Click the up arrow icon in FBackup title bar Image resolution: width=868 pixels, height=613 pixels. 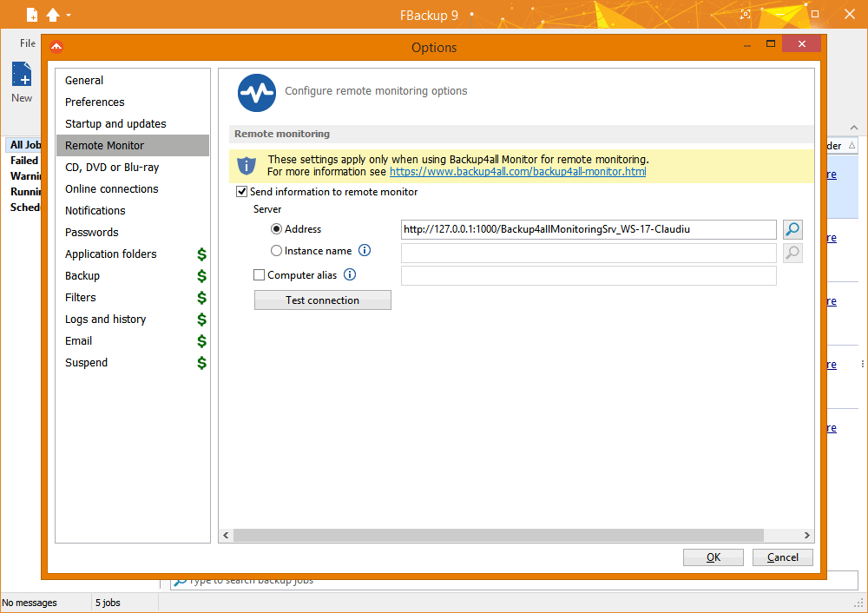pos(53,15)
